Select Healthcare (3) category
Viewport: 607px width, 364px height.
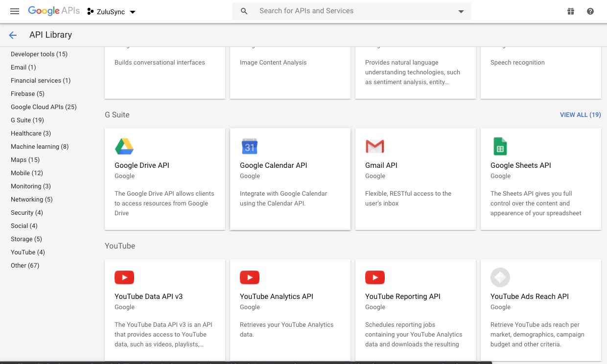point(31,134)
